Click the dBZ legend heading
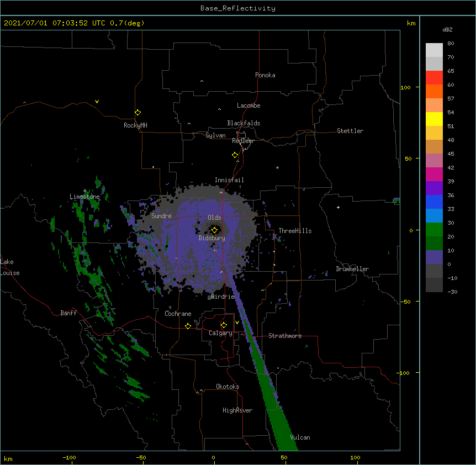Image resolution: width=476 pixels, height=465 pixels. pos(447,29)
